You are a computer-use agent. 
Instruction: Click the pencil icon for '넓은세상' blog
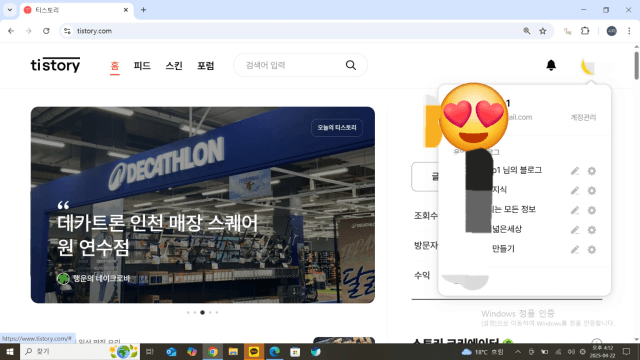575,230
